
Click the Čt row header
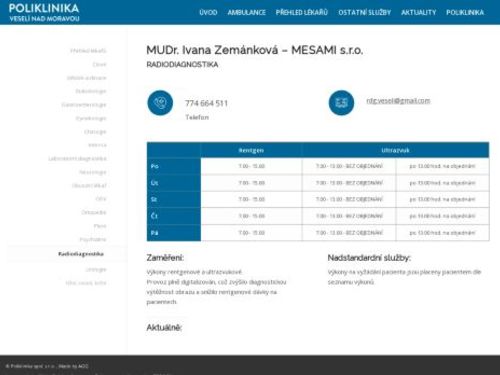(x=174, y=216)
